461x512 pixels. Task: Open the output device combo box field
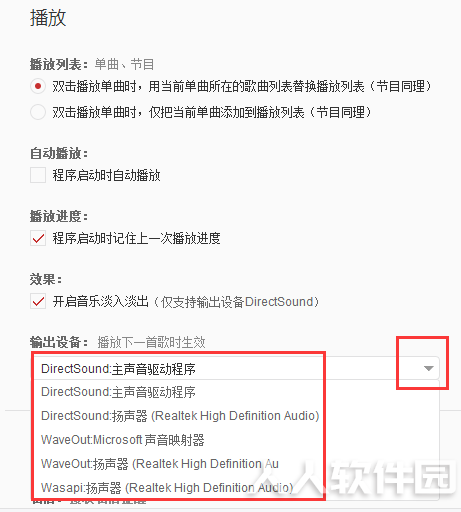[237, 368]
